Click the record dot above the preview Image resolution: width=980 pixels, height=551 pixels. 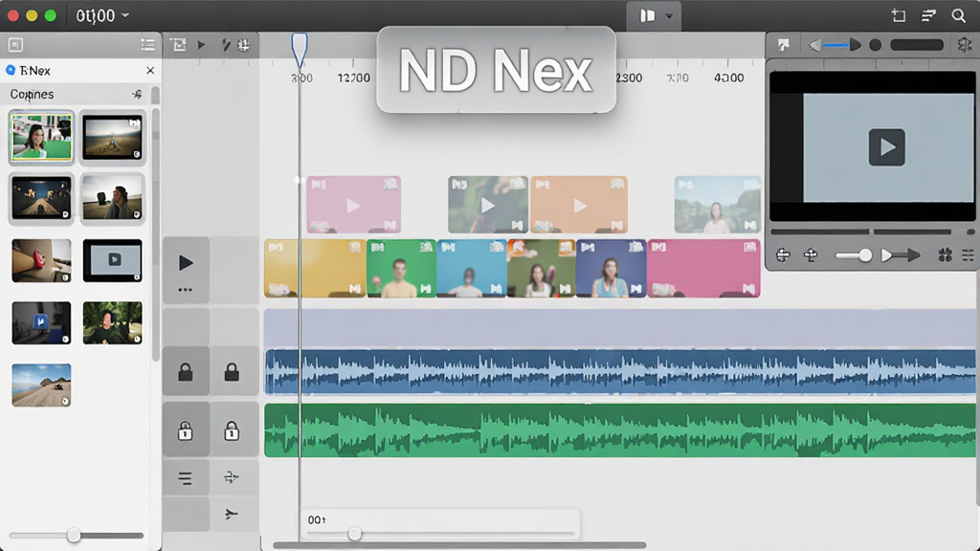[875, 45]
